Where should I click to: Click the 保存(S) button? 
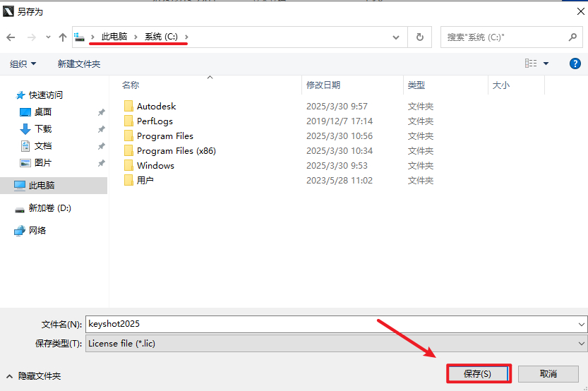click(477, 374)
